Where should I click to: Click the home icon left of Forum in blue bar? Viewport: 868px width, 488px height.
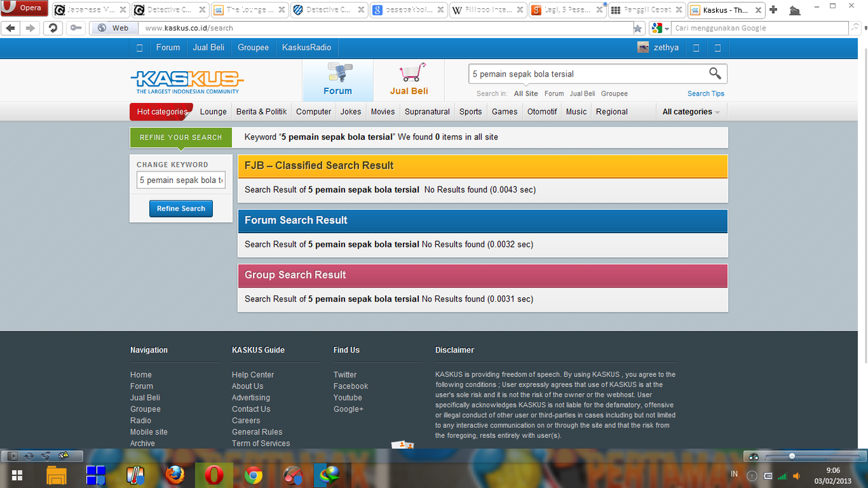[x=140, y=47]
